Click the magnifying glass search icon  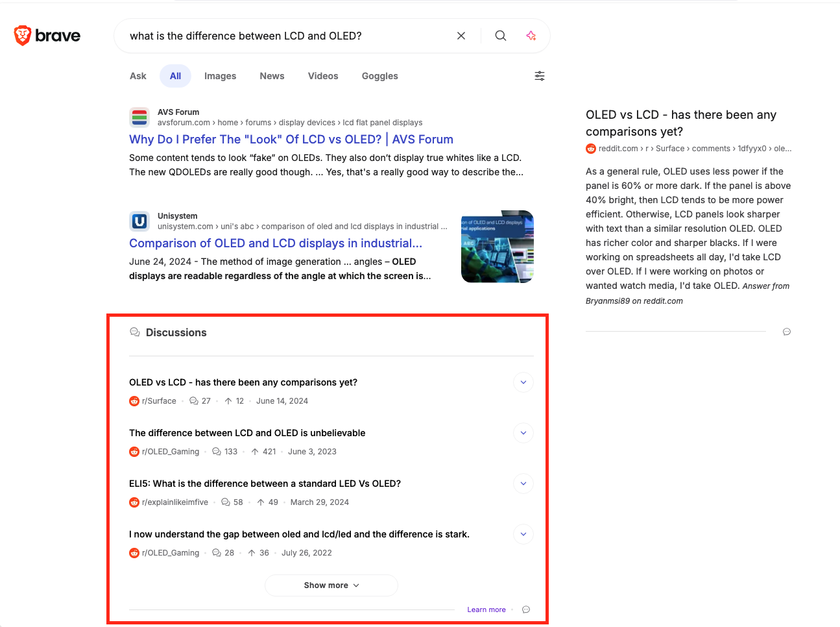[501, 36]
